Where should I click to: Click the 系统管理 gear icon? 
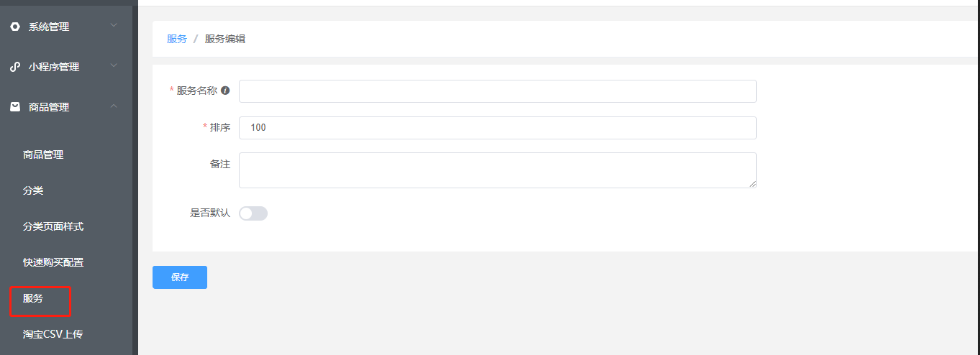pos(15,27)
